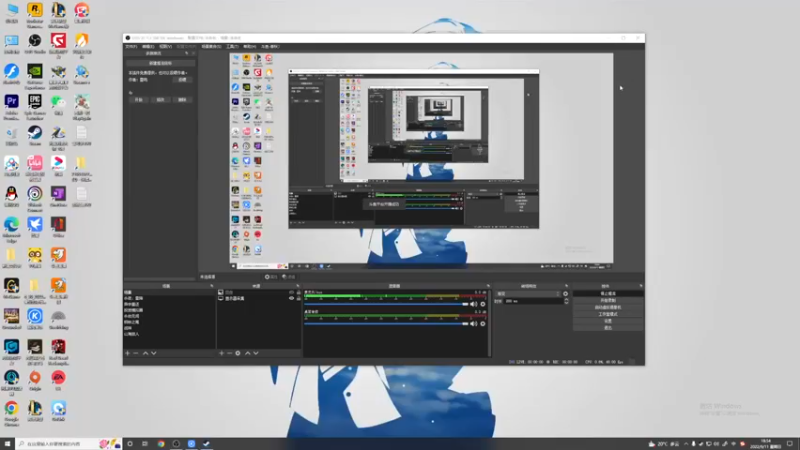Pop out the Sources dock panel
Image resolution: width=800 pixels, height=450 pixels.
pos(297,286)
